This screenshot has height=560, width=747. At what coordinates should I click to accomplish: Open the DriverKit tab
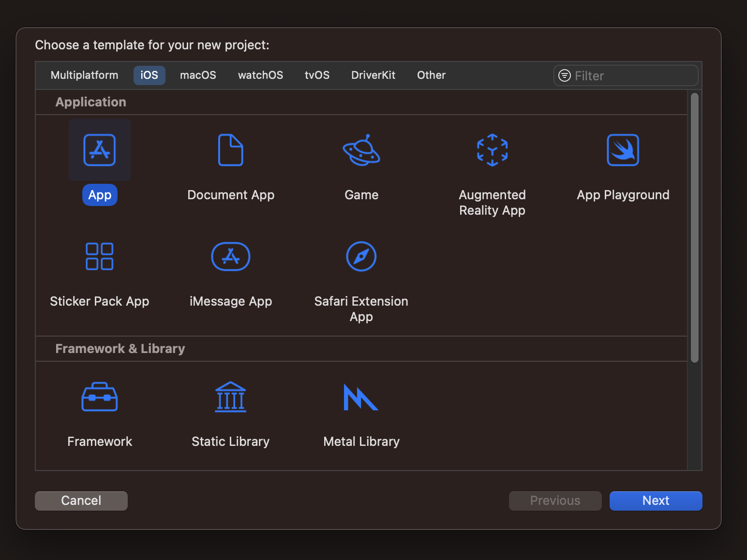pos(373,75)
